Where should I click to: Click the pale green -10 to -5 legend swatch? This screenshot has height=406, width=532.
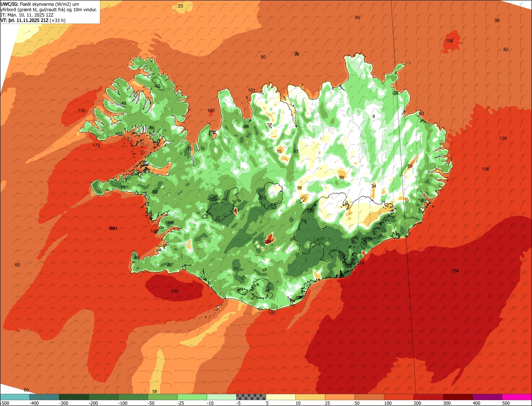tap(222, 397)
